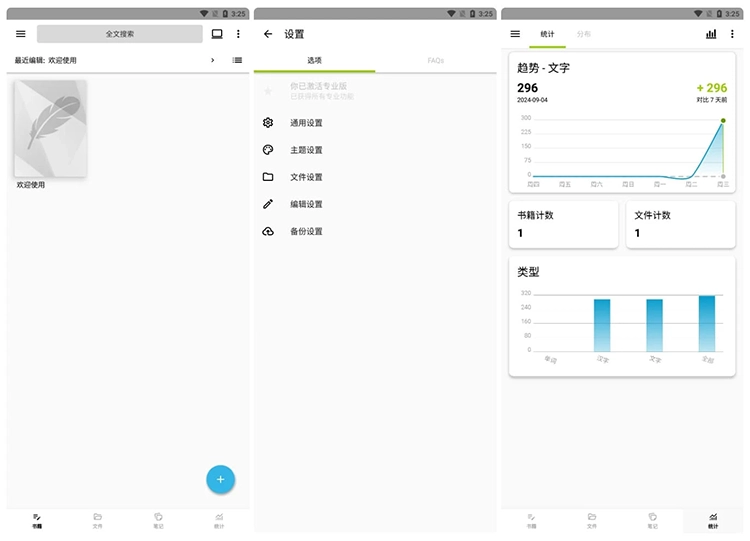Select 笔记 tab in left screen's bottom navigation

tap(158, 520)
